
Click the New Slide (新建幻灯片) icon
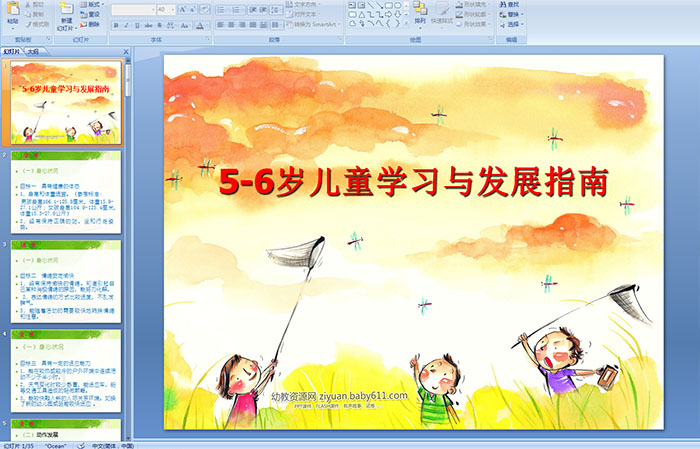pos(67,8)
